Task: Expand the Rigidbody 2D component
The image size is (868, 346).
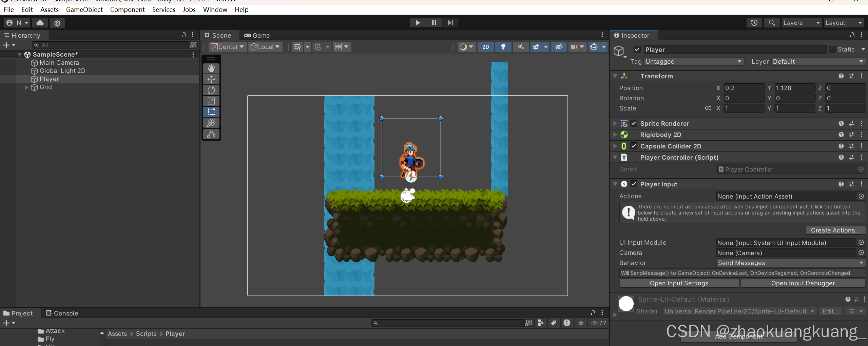Action: pos(615,135)
